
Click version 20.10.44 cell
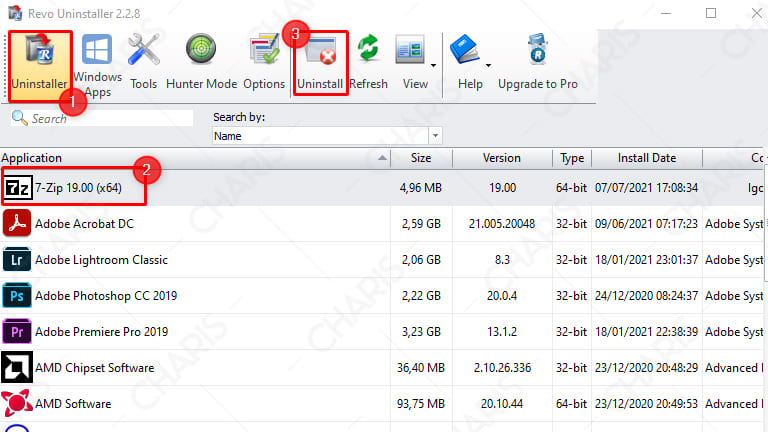pos(502,404)
